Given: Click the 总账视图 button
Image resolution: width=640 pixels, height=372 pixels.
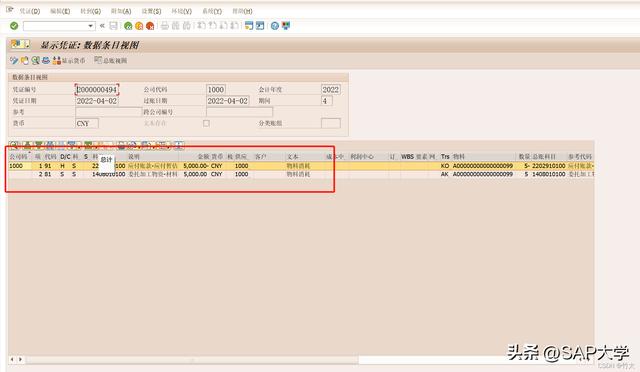Looking at the screenshot, I should click(x=111, y=60).
